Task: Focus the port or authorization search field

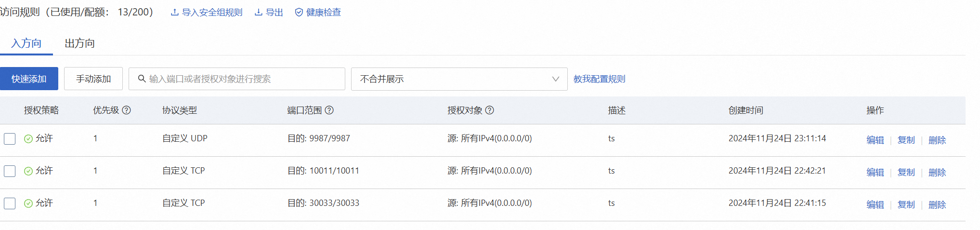Action: click(x=237, y=79)
